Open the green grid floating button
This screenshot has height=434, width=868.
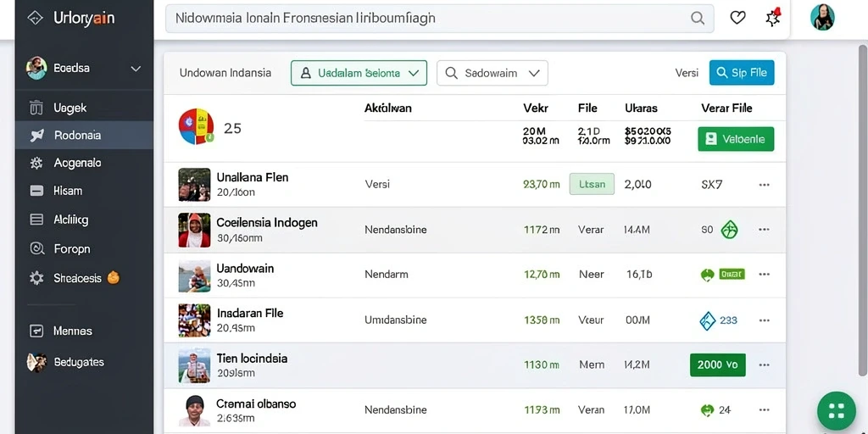coord(837,411)
